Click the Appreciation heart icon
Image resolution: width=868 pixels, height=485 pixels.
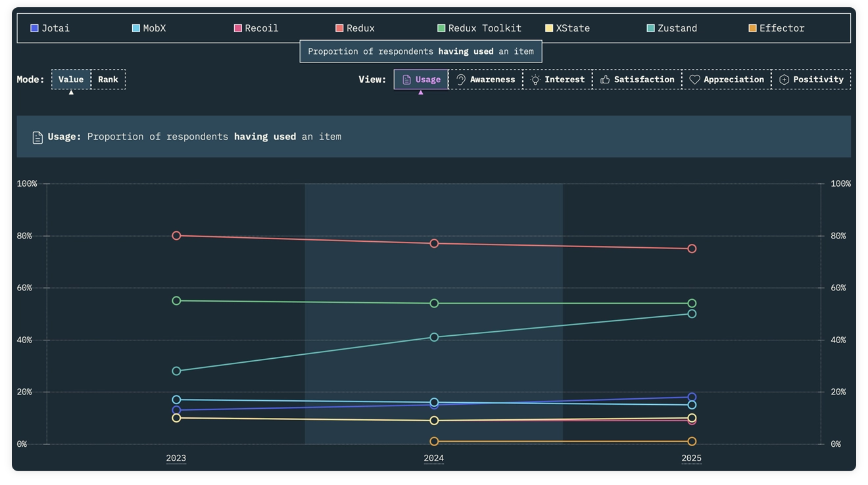pos(694,80)
